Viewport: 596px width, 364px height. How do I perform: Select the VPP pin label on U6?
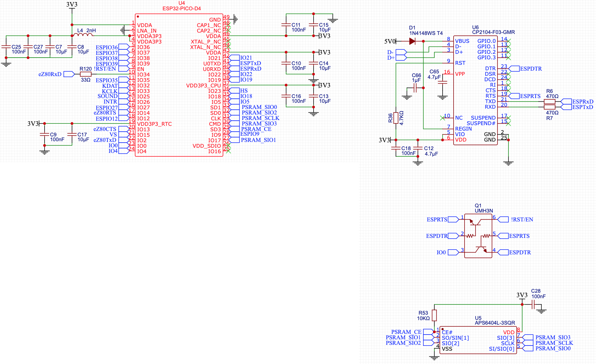click(x=460, y=74)
